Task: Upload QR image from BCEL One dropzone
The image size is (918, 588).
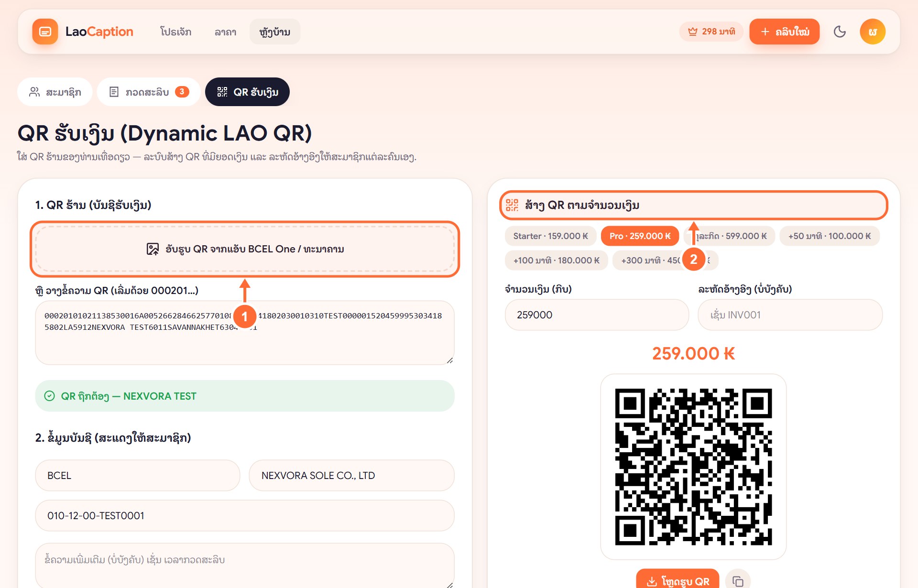Action: point(245,249)
